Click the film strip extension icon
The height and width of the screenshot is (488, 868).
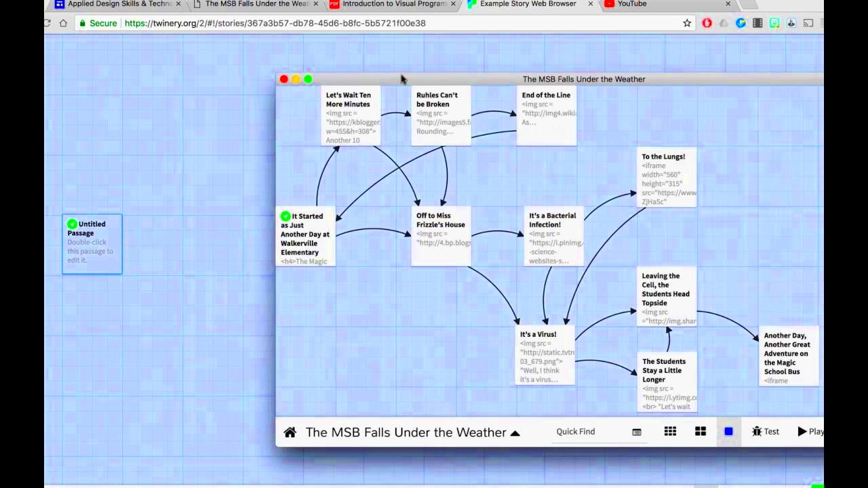coord(757,23)
